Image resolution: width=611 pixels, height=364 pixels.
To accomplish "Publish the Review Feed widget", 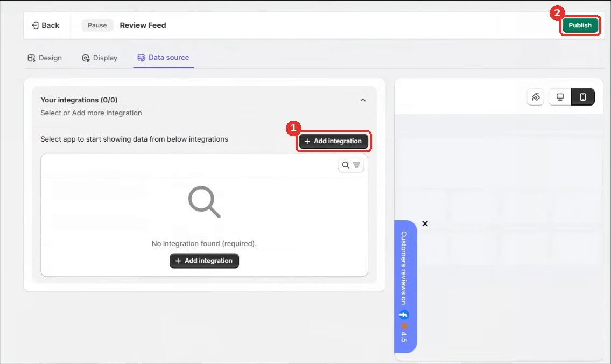I will click(x=580, y=25).
